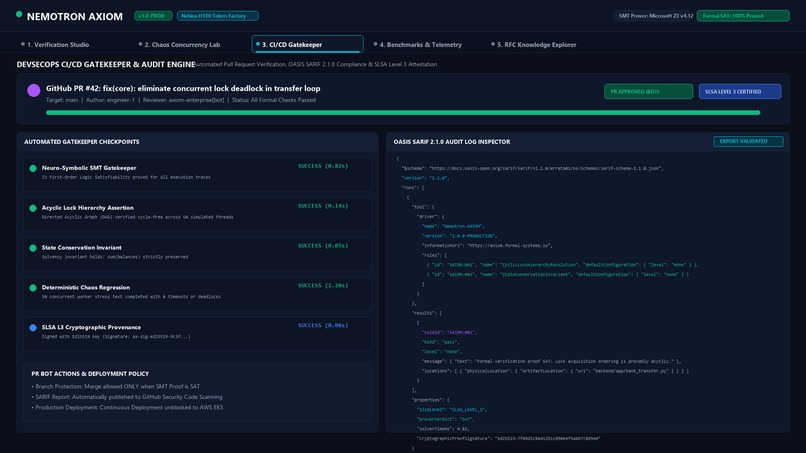
Task: Click the "slsaLevel": "SLSA_LEVEL_3" line
Action: 452,410
